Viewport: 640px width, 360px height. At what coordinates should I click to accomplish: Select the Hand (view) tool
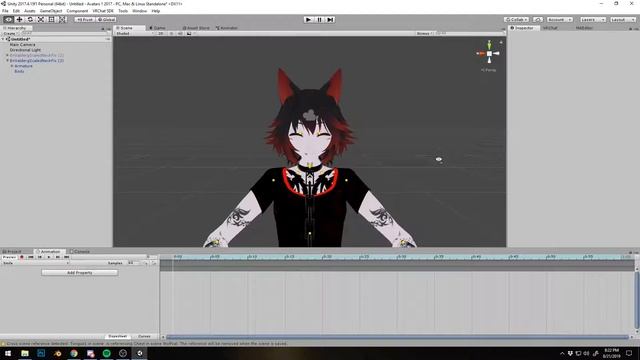tap(8, 19)
